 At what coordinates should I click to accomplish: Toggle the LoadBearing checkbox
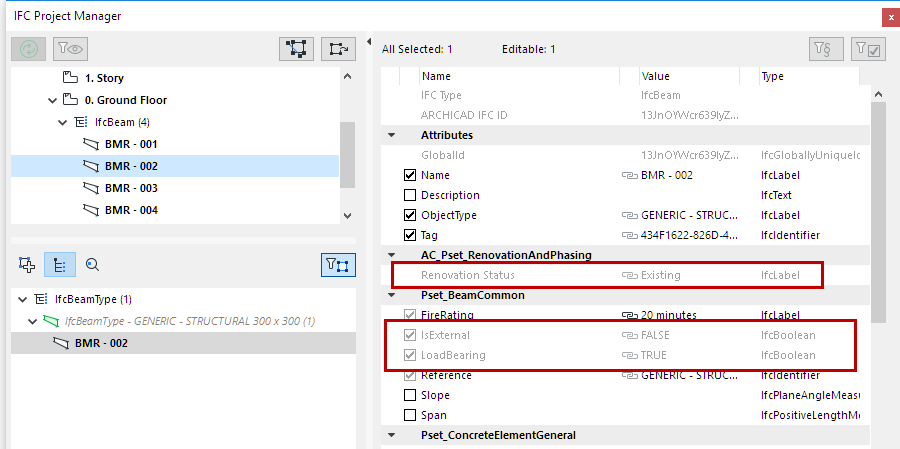[x=410, y=355]
